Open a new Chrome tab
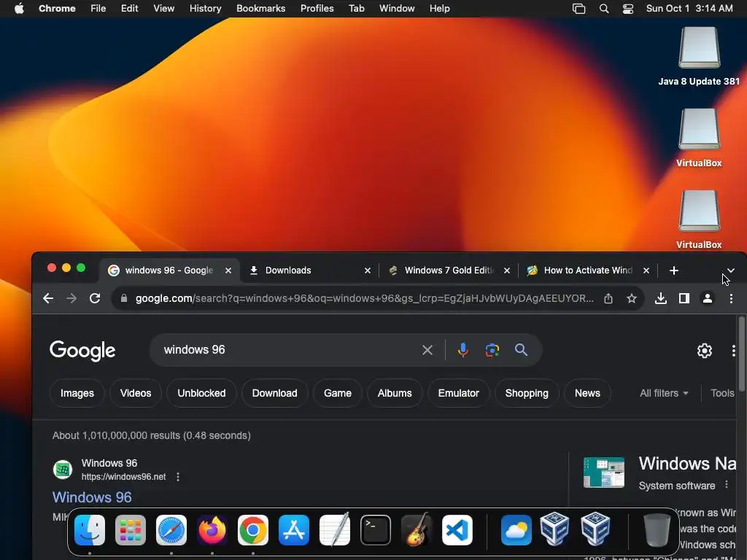The height and width of the screenshot is (560, 747). (673, 271)
